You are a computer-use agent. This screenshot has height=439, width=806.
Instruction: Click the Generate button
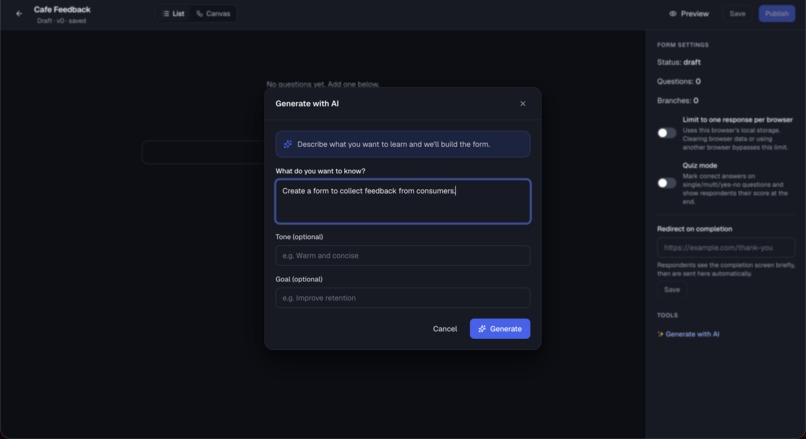(x=500, y=329)
